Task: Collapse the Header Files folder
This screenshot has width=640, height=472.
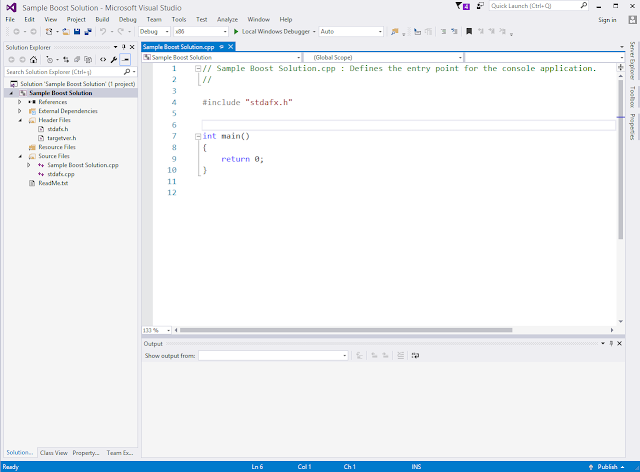Action: tap(20, 120)
